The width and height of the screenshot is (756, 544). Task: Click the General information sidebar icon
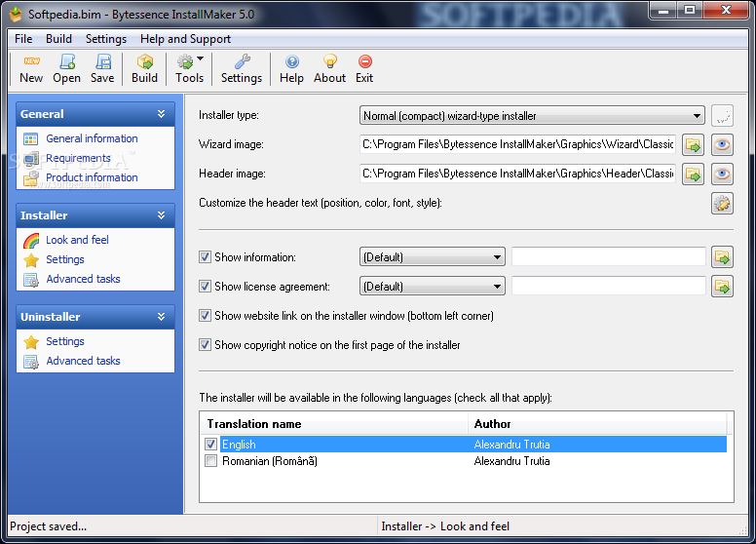tap(31, 138)
